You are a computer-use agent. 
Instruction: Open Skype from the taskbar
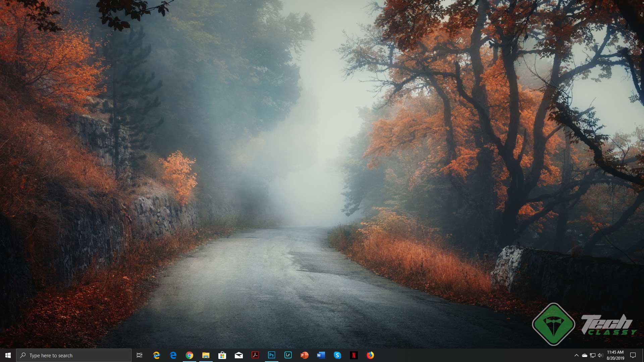coord(337,355)
